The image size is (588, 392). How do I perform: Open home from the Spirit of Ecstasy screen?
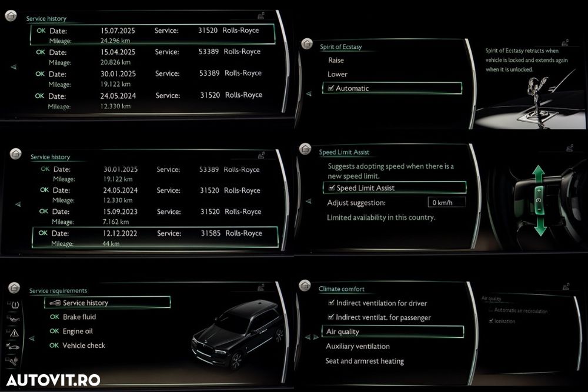307,43
